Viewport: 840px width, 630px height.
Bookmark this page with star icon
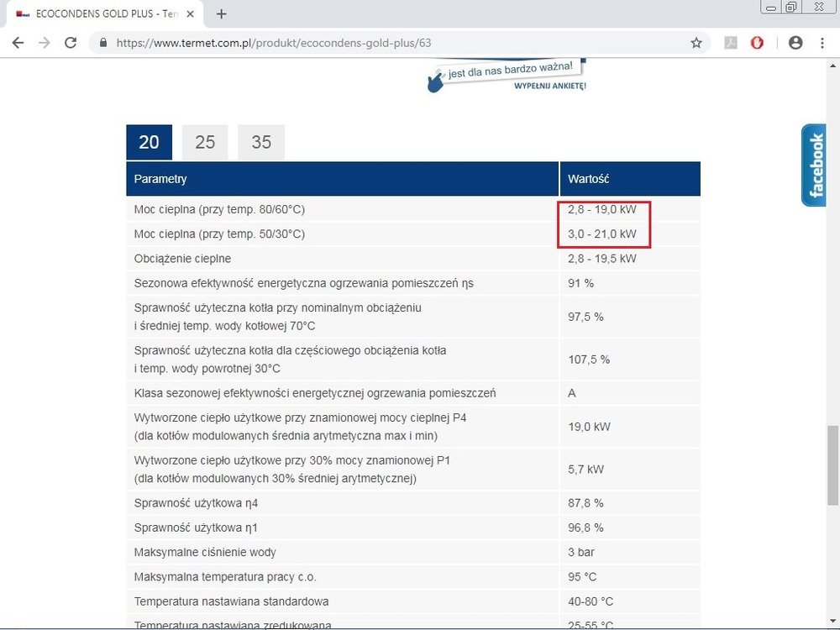[696, 43]
